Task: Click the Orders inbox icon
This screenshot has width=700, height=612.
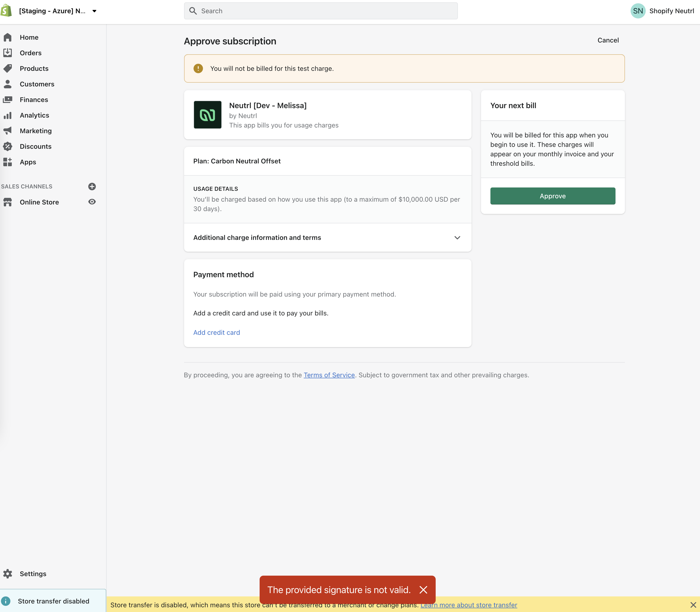Action: [8, 53]
